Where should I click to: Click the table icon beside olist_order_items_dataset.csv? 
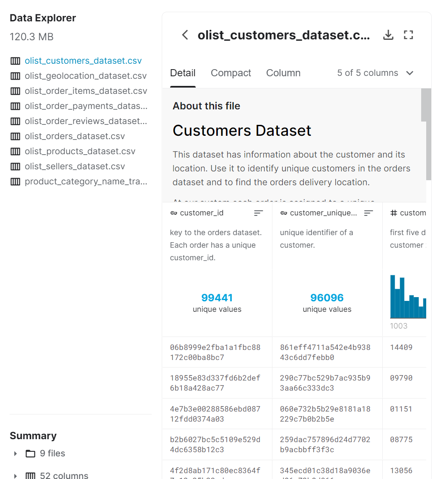coord(15,91)
